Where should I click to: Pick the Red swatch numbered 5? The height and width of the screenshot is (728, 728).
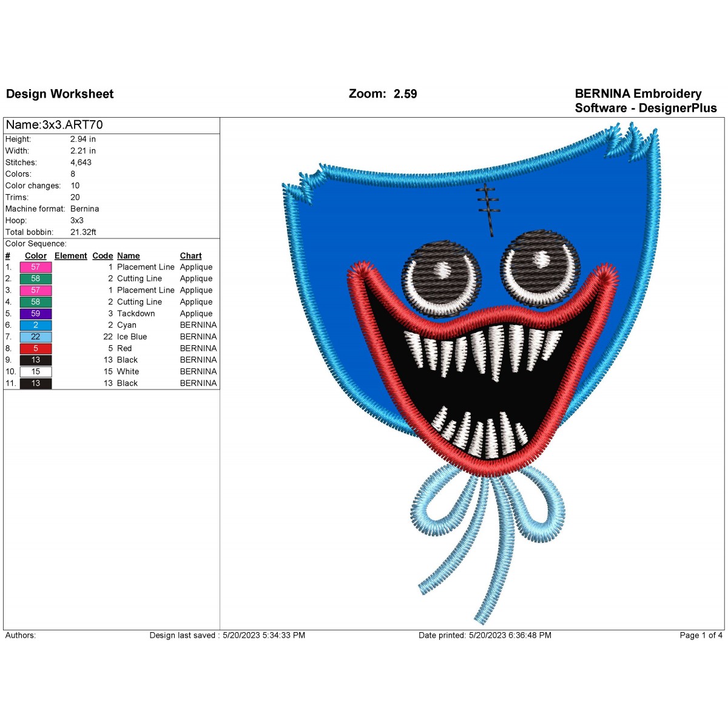pyautogui.click(x=36, y=348)
